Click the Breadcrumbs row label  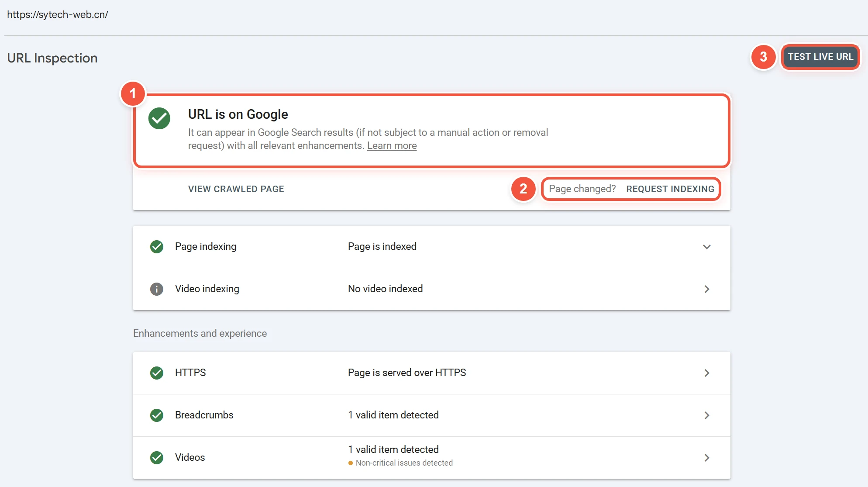pyautogui.click(x=204, y=415)
